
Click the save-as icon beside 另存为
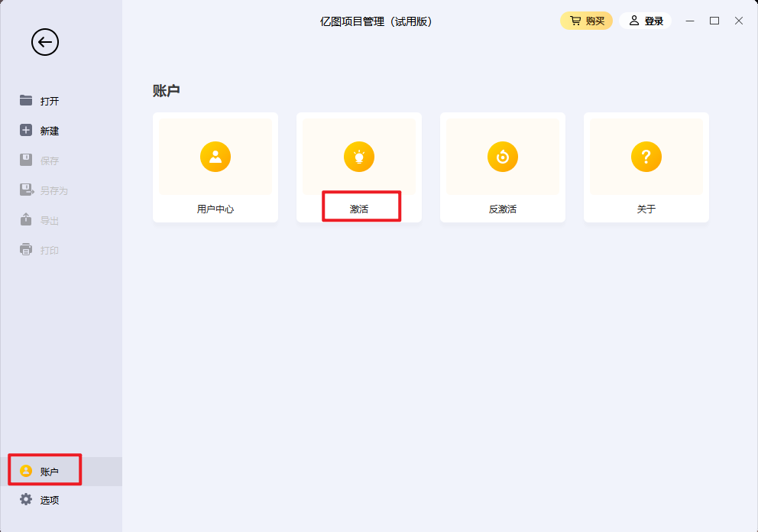pyautogui.click(x=27, y=190)
